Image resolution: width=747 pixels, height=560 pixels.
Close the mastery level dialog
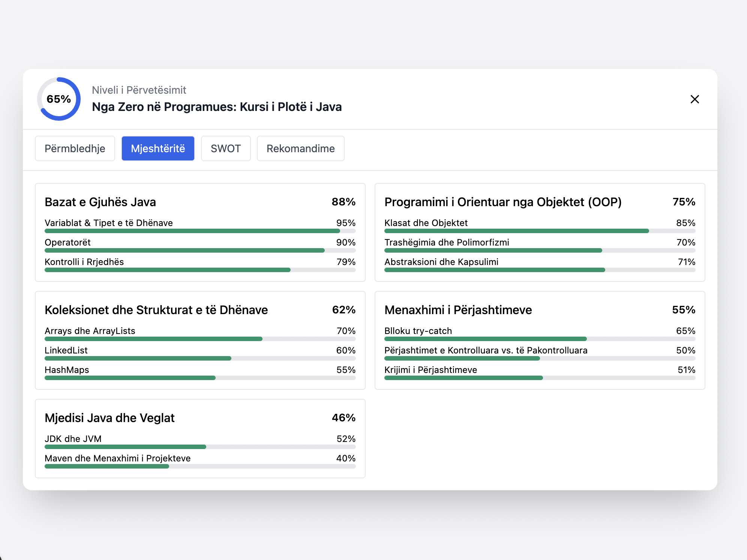coord(694,99)
